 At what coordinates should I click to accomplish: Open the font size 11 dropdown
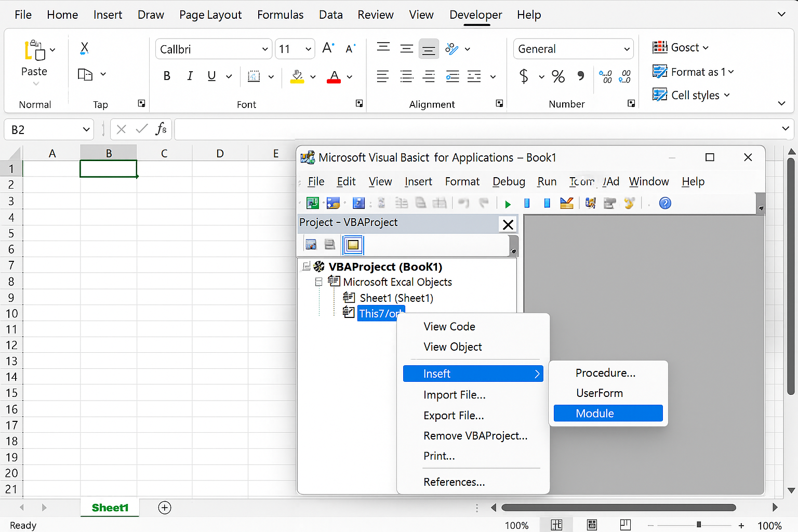point(308,49)
